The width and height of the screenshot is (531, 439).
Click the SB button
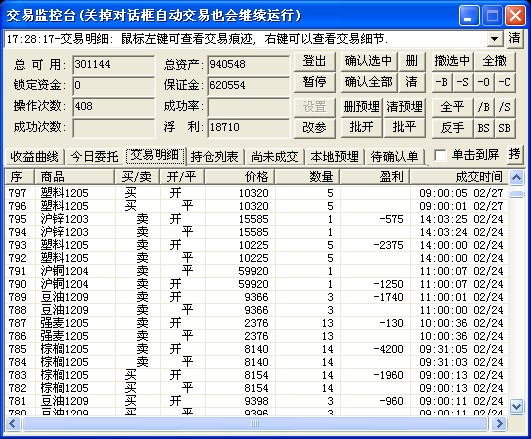(x=505, y=128)
